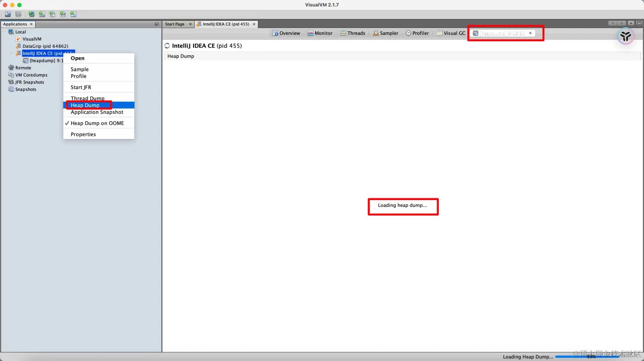Screen dimensions: 644x361
Task: Choose Profile in context menu
Action: (x=99, y=76)
